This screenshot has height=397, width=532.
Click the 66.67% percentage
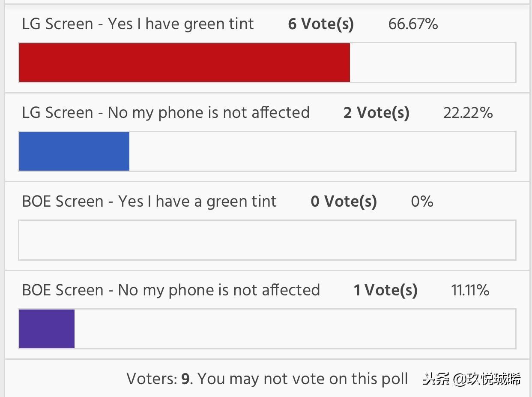(413, 24)
